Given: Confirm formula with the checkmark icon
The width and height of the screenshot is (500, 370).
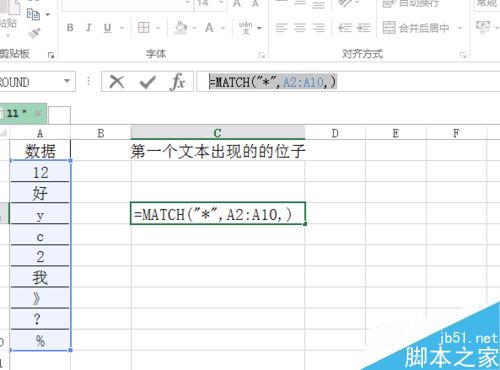Looking at the screenshot, I should (x=148, y=82).
